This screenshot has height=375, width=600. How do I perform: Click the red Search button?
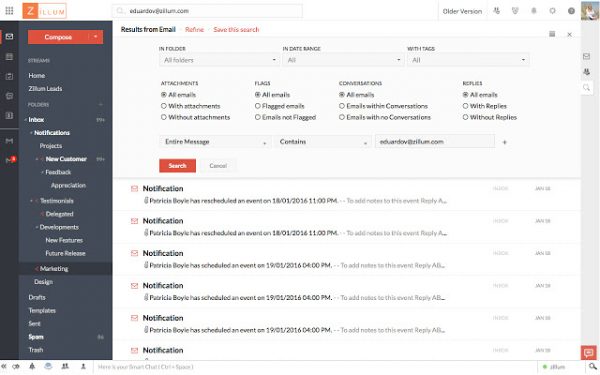pyautogui.click(x=178, y=166)
